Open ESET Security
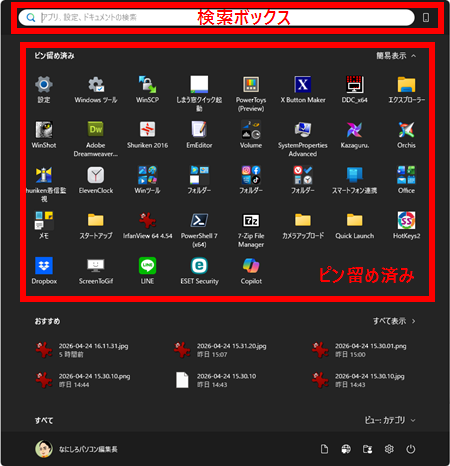The width and height of the screenshot is (450, 466). pos(199,271)
